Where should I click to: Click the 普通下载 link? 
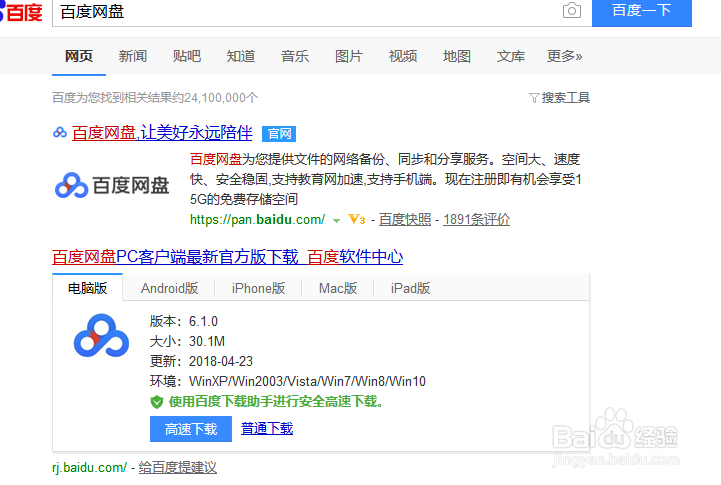[x=267, y=428]
